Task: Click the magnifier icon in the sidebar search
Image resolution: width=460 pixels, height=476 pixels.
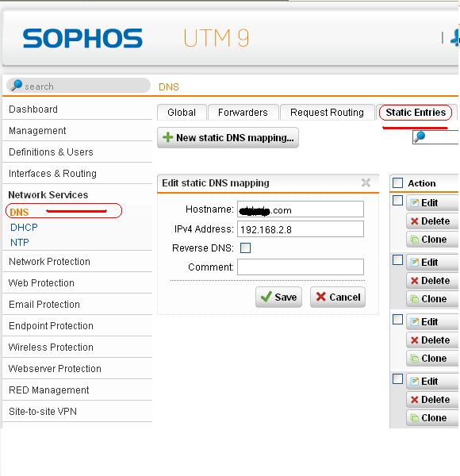Action: (x=17, y=86)
